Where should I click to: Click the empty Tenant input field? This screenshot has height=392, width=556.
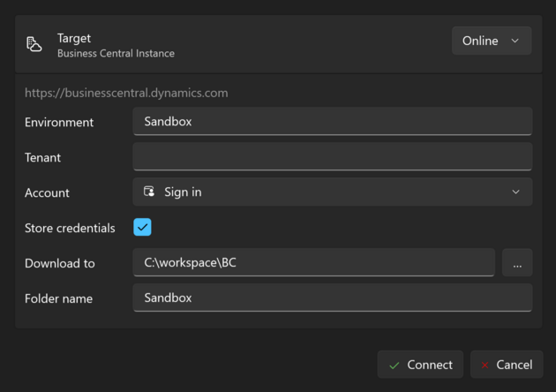pos(332,156)
